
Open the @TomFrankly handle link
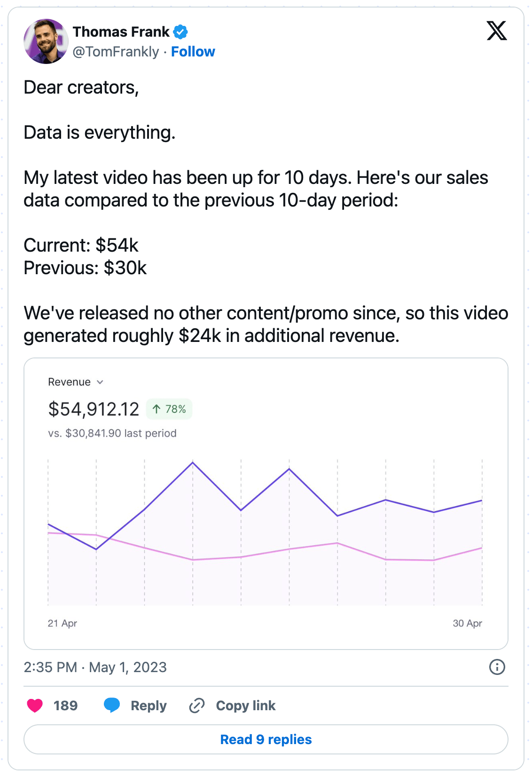coord(116,52)
